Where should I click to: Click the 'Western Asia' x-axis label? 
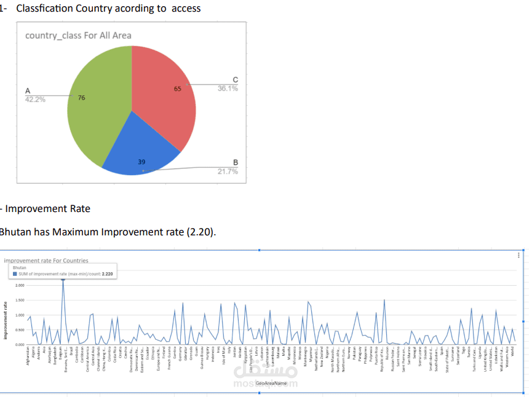coord(507,356)
